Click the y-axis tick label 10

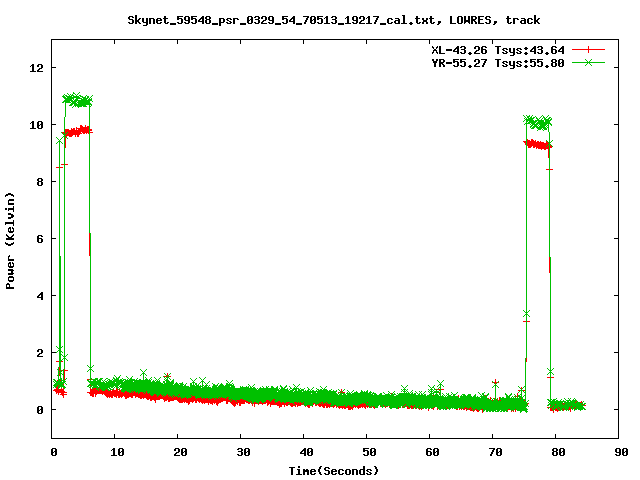pos(36,125)
